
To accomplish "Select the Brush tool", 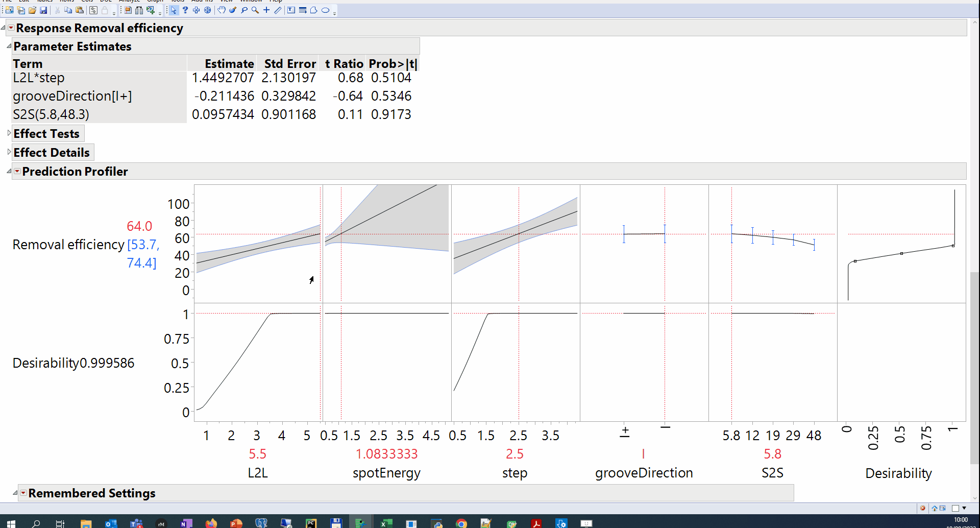I will [x=233, y=10].
